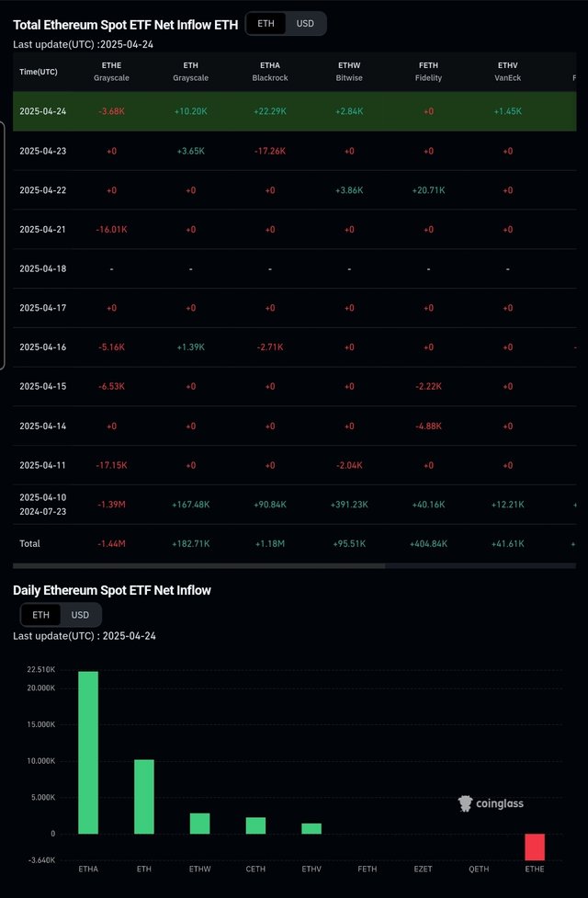The width and height of the screenshot is (588, 898).
Task: Click the red ETHE chart bar
Action: pos(535,847)
